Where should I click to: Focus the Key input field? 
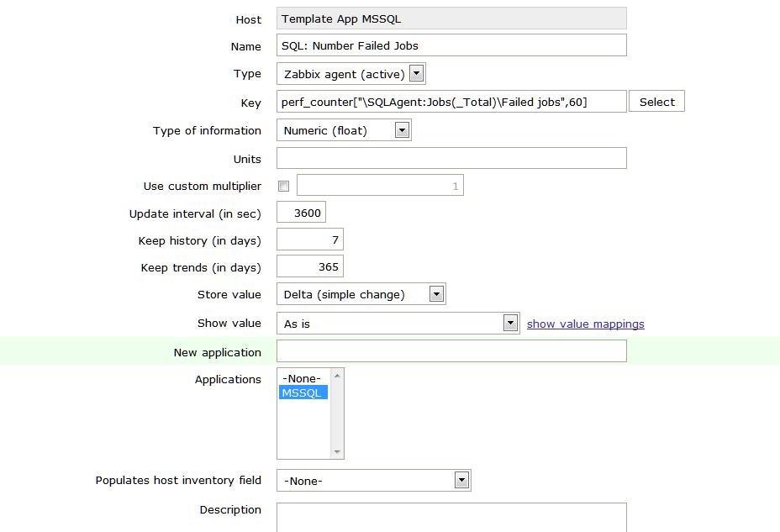pos(451,102)
